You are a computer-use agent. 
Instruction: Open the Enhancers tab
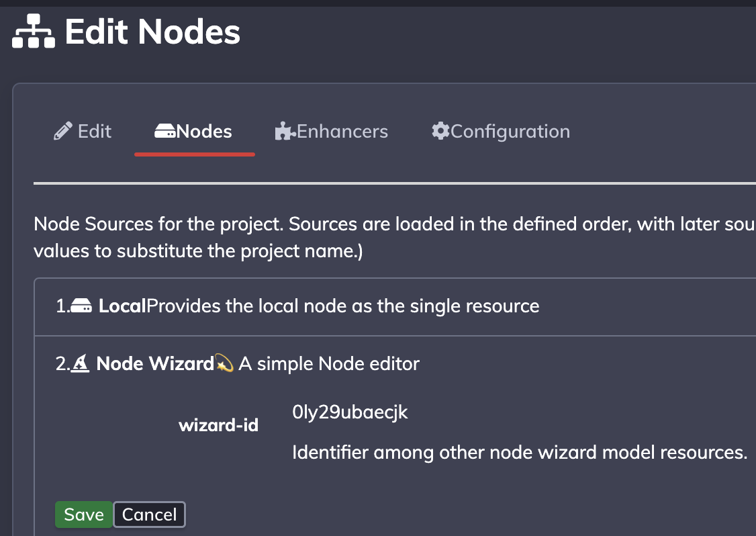[x=331, y=131]
